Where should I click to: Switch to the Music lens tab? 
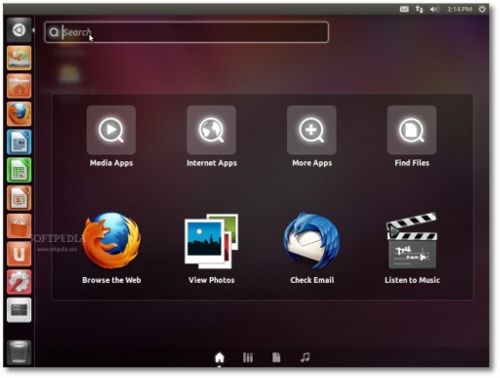(305, 358)
